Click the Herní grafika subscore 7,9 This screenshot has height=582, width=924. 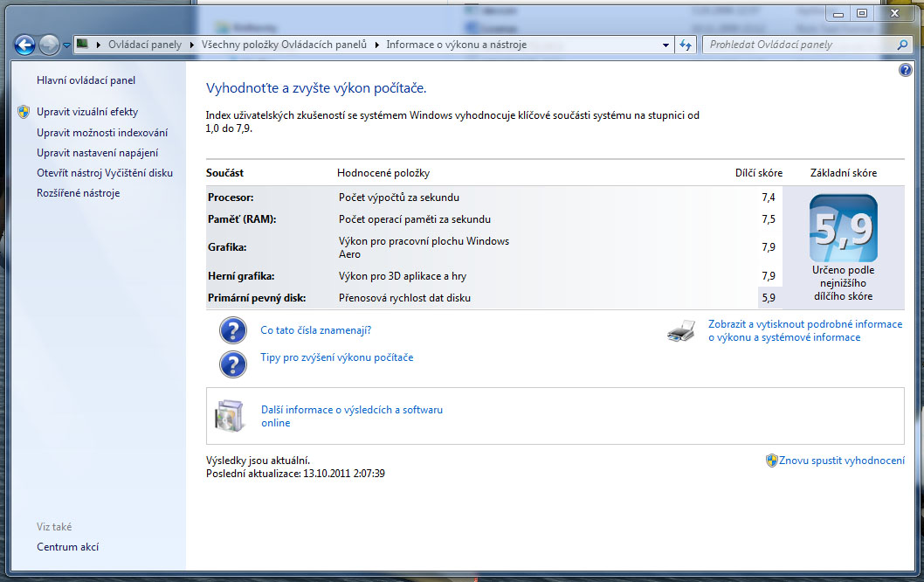tap(769, 276)
